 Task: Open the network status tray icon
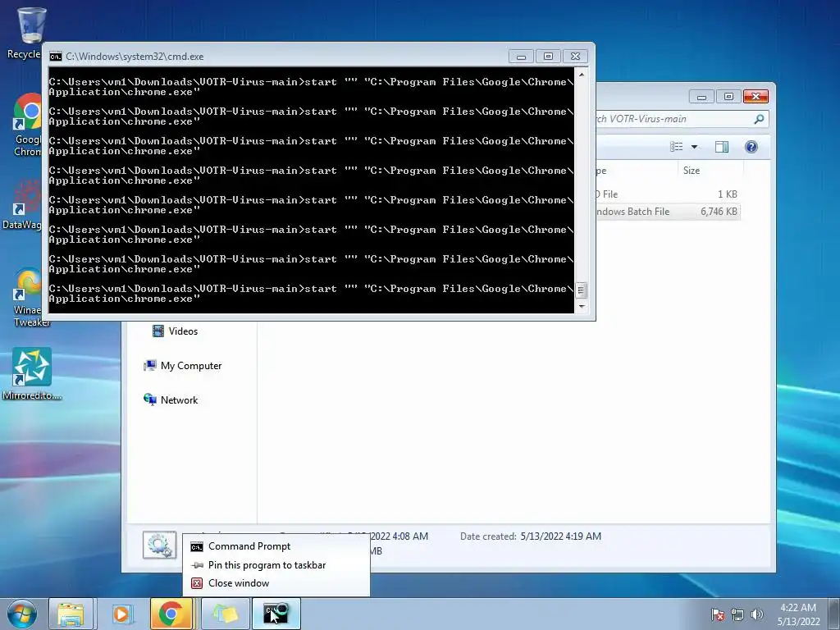737,614
